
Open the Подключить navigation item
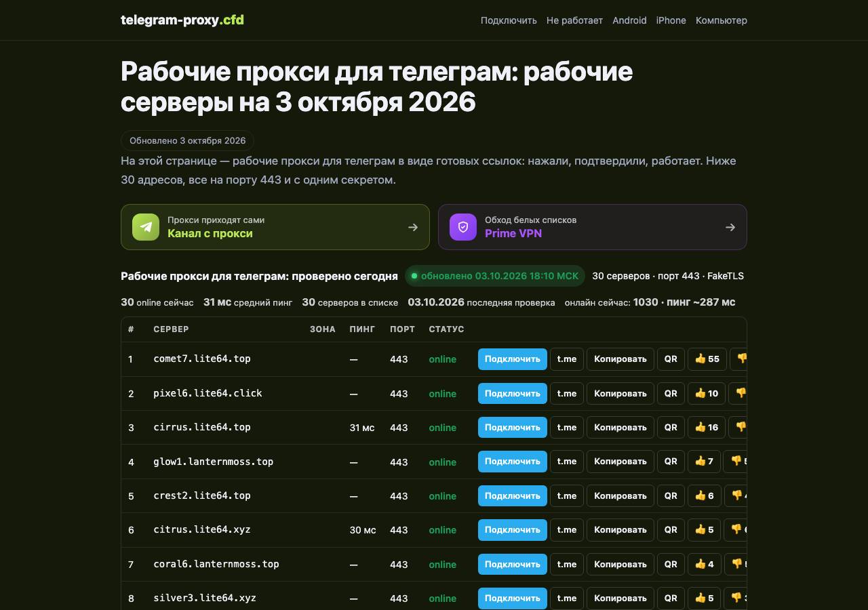[509, 20]
